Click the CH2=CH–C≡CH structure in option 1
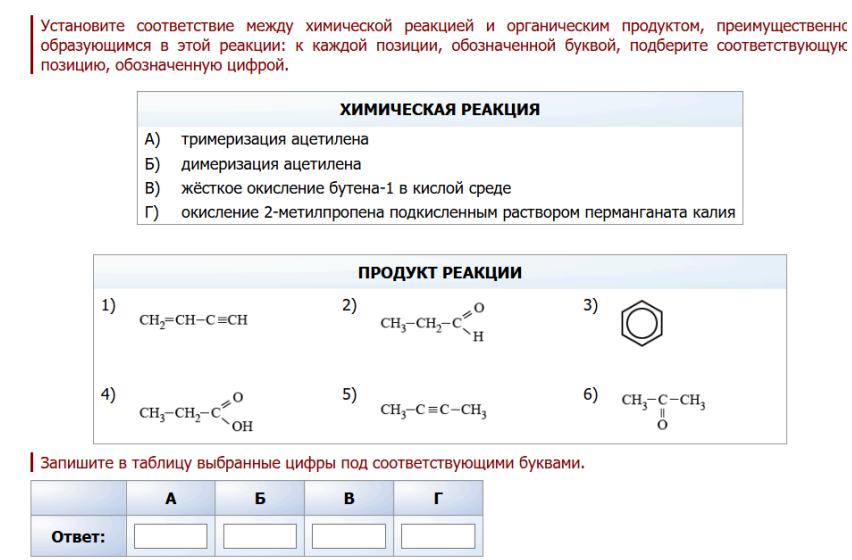The image size is (852, 560). pos(193,320)
